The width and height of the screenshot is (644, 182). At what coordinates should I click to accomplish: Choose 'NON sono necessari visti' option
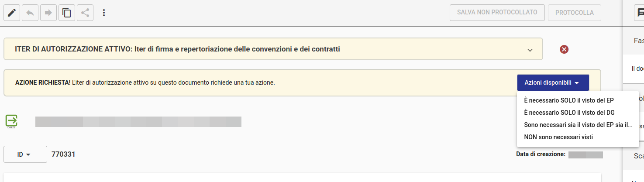[x=558, y=137]
